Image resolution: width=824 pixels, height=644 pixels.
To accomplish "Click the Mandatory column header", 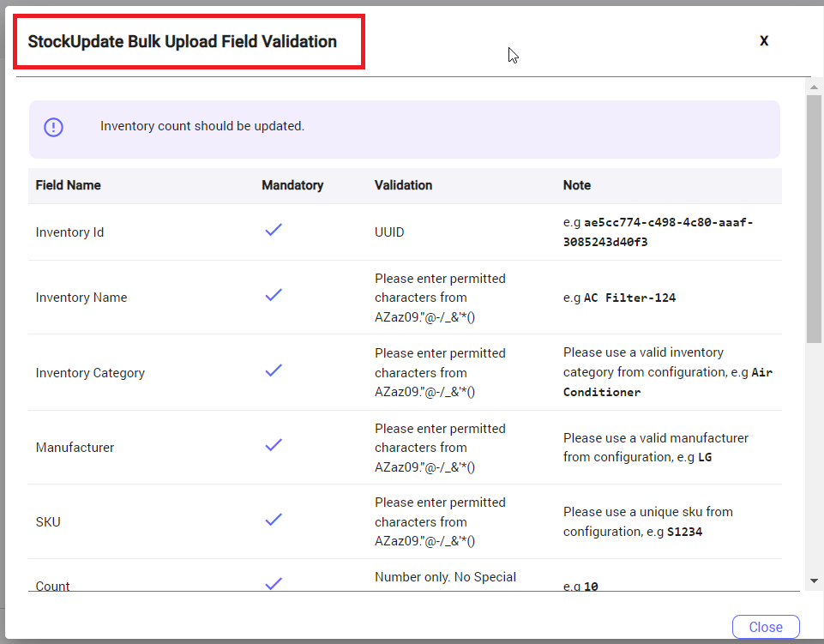I will tap(292, 185).
